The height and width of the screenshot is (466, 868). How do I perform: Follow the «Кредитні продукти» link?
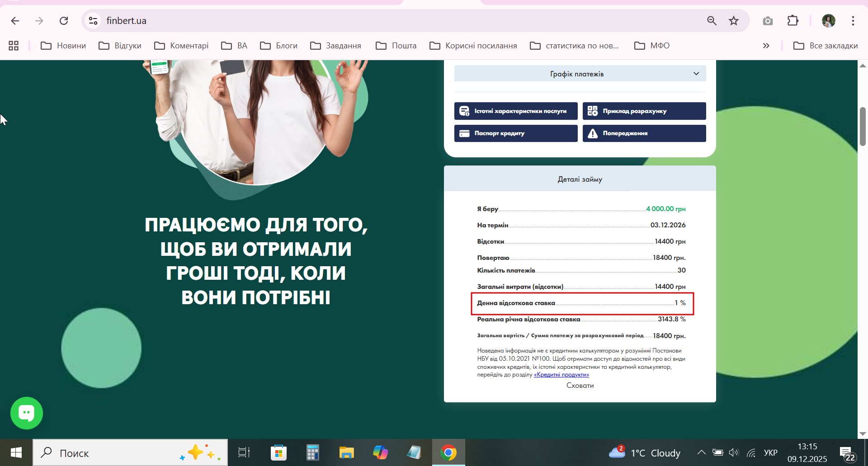point(561,375)
